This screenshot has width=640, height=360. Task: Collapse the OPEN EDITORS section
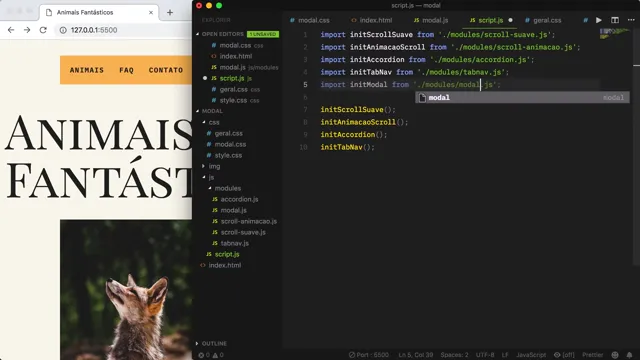222,34
